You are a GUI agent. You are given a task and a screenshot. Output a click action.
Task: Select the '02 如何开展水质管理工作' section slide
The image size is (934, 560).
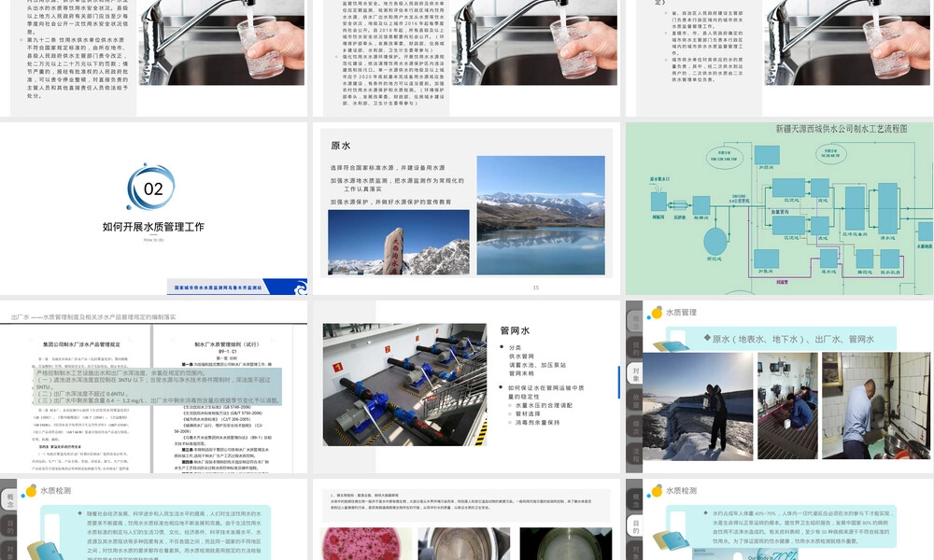(x=154, y=208)
